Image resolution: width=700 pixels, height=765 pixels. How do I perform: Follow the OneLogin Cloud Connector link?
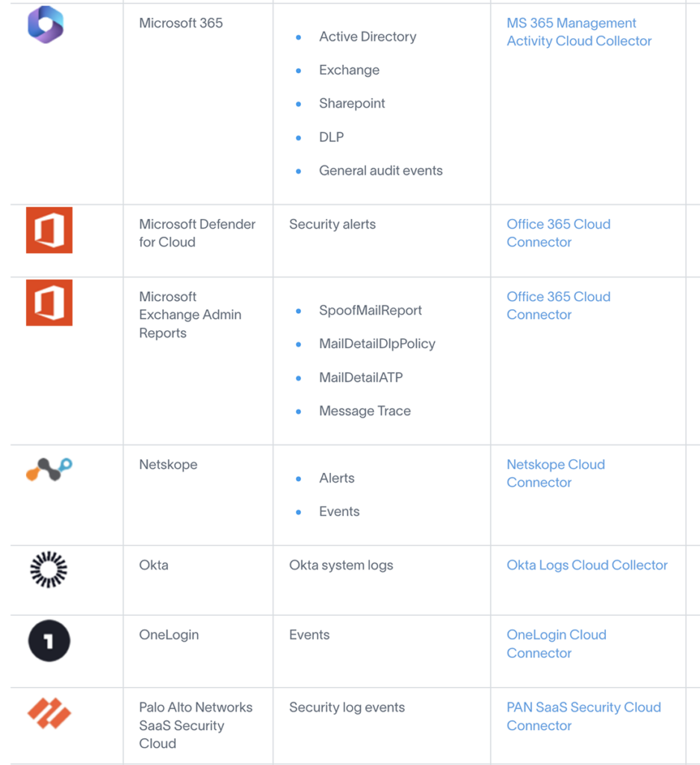point(556,643)
